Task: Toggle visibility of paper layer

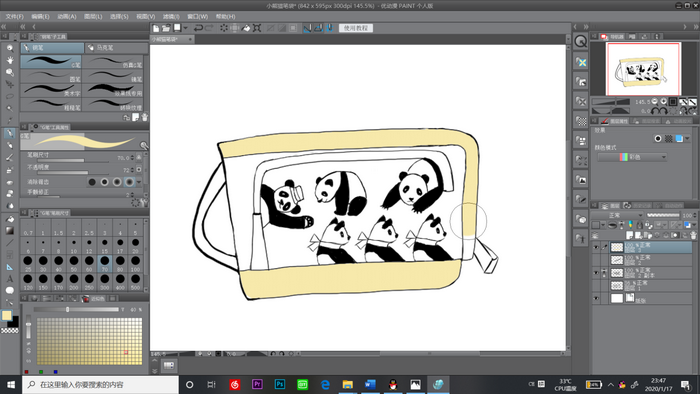Action: click(596, 299)
